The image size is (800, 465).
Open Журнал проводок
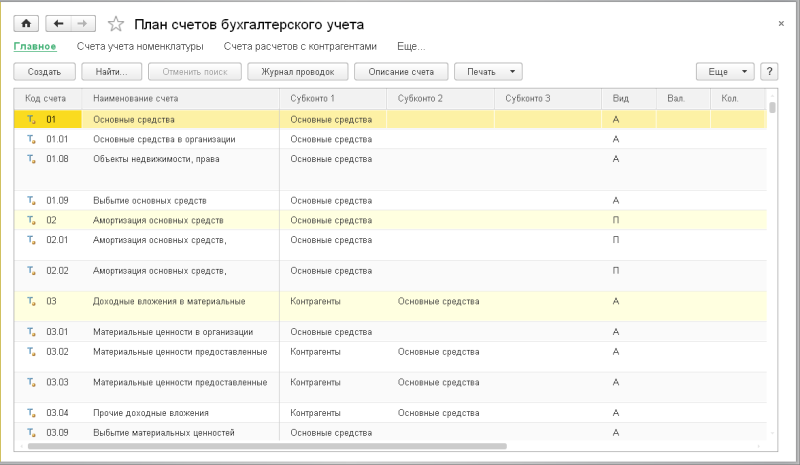tap(298, 72)
